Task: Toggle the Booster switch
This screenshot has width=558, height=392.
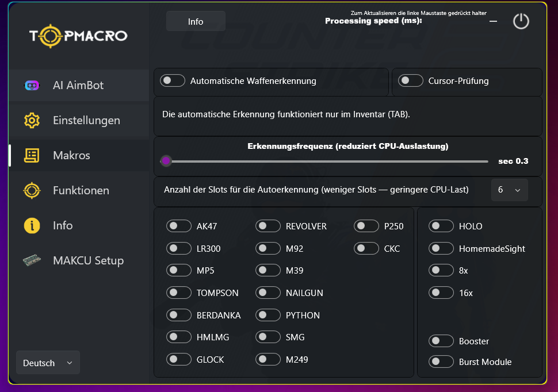Action: click(x=441, y=341)
